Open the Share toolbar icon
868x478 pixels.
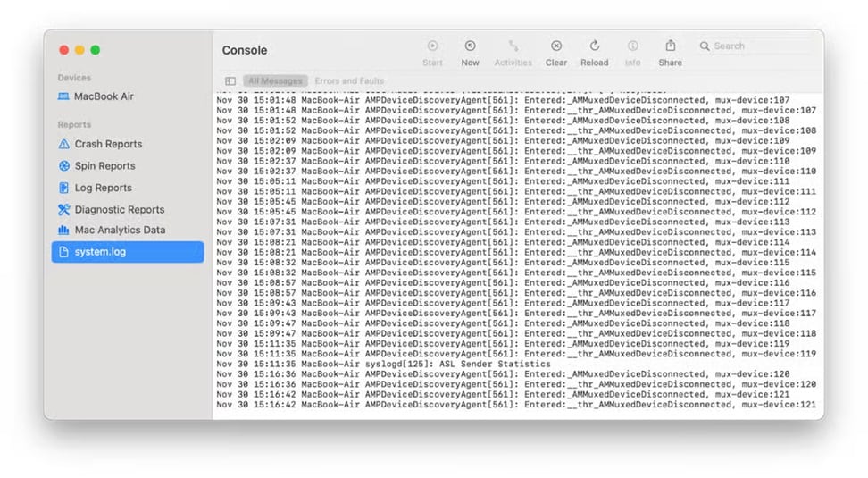point(671,46)
